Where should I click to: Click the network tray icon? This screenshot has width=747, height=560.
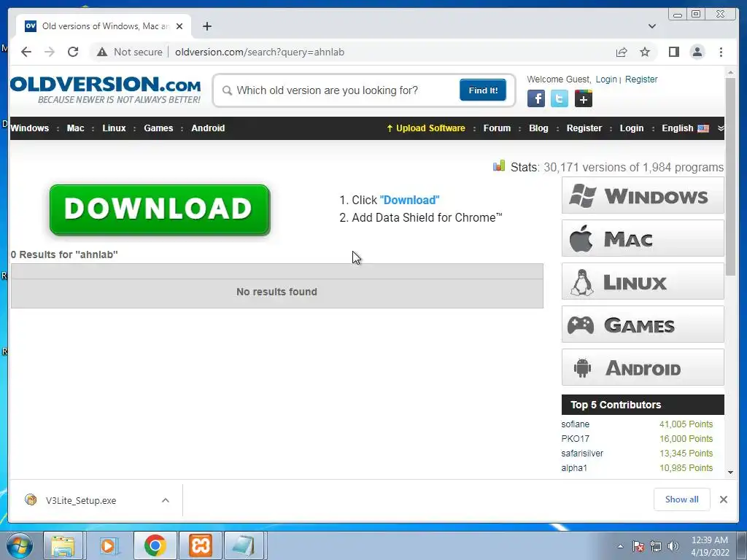tap(656, 546)
